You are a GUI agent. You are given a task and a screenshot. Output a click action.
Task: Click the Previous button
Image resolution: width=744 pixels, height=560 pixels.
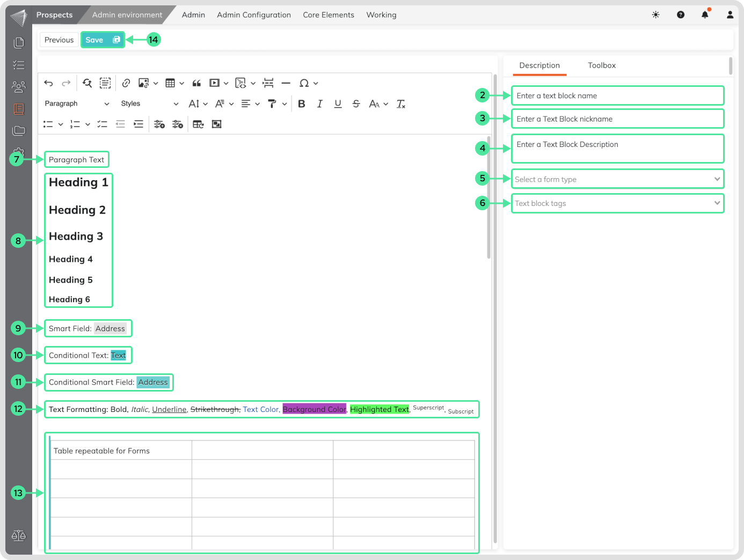(x=59, y=40)
